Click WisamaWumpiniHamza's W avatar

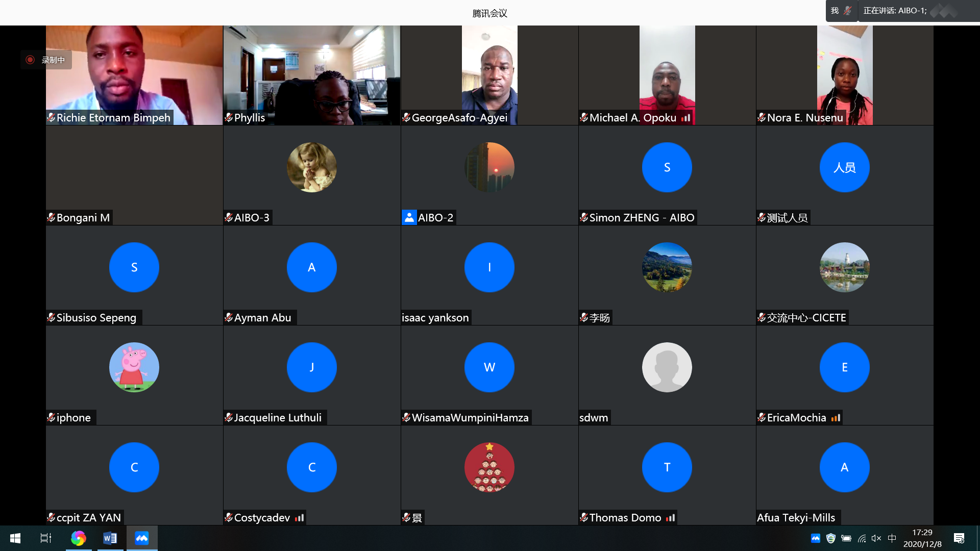click(489, 367)
